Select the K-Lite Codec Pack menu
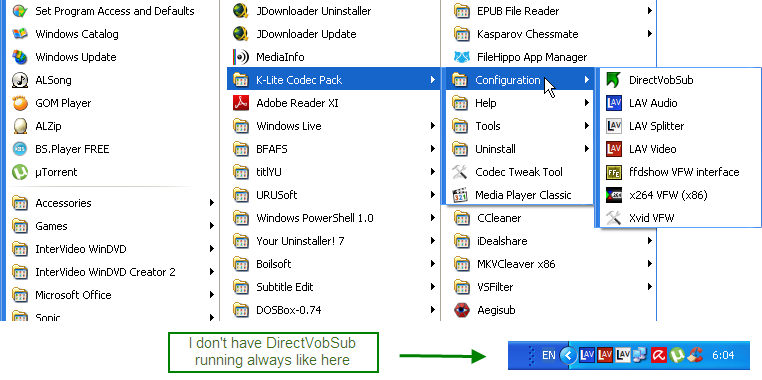Image resolution: width=762 pixels, height=380 pixels. tap(333, 80)
